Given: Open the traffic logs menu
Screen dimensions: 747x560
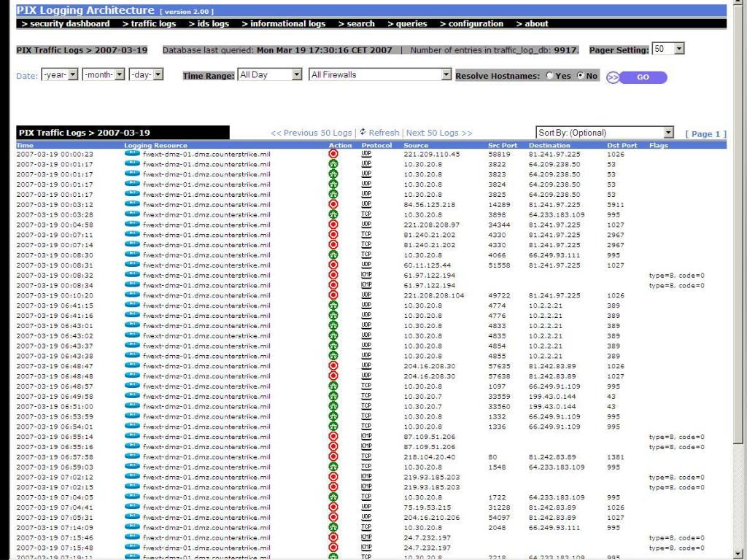Looking at the screenshot, I should tap(149, 24).
